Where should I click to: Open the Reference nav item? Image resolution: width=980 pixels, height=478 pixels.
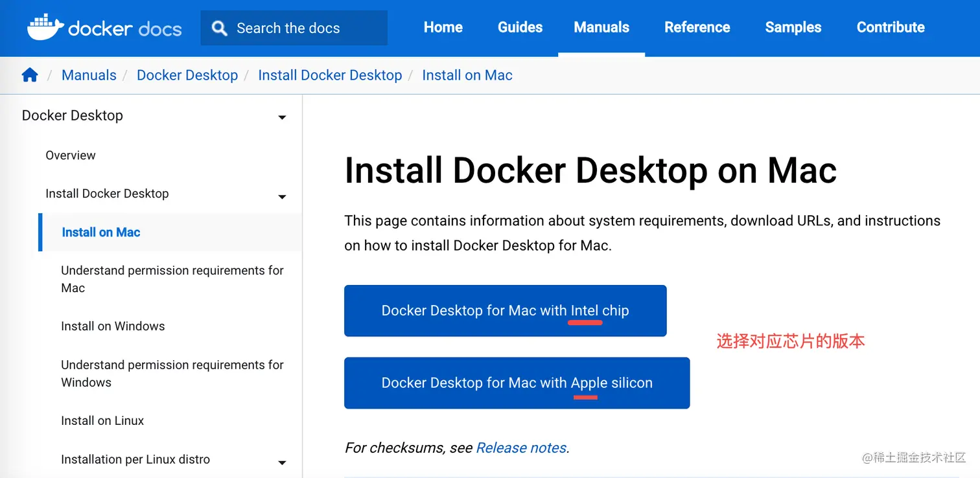pos(697,27)
